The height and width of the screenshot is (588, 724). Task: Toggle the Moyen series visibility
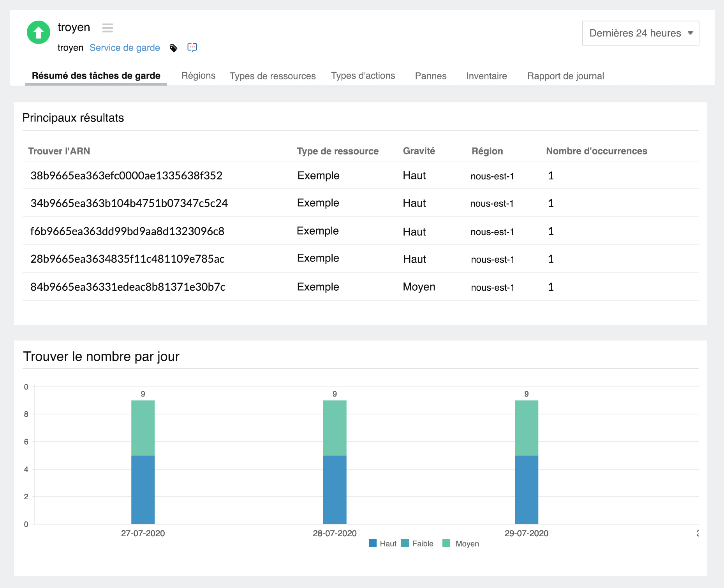[467, 543]
